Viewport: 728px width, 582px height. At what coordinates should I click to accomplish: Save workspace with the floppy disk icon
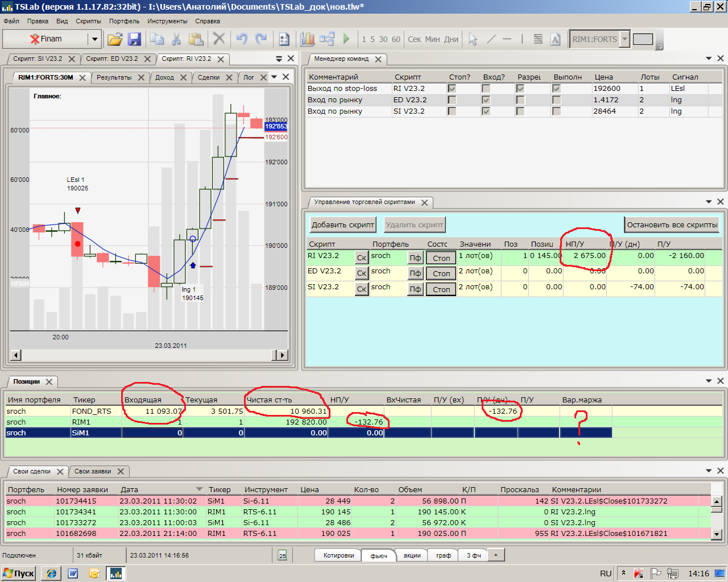(134, 39)
